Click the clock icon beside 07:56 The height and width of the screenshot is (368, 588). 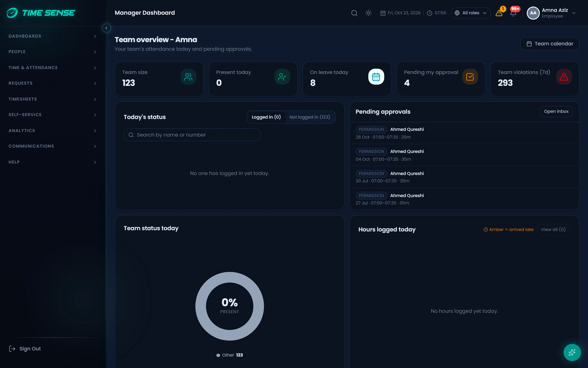430,13
